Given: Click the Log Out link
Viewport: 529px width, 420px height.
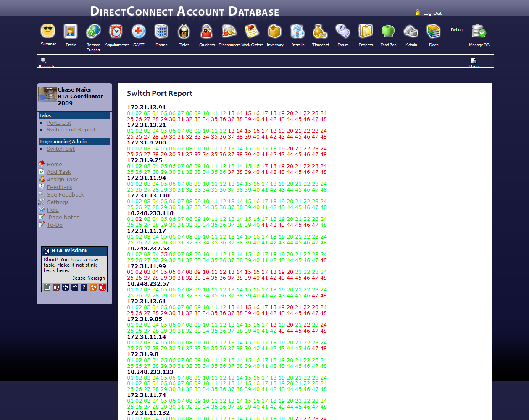Looking at the screenshot, I should 432,13.
